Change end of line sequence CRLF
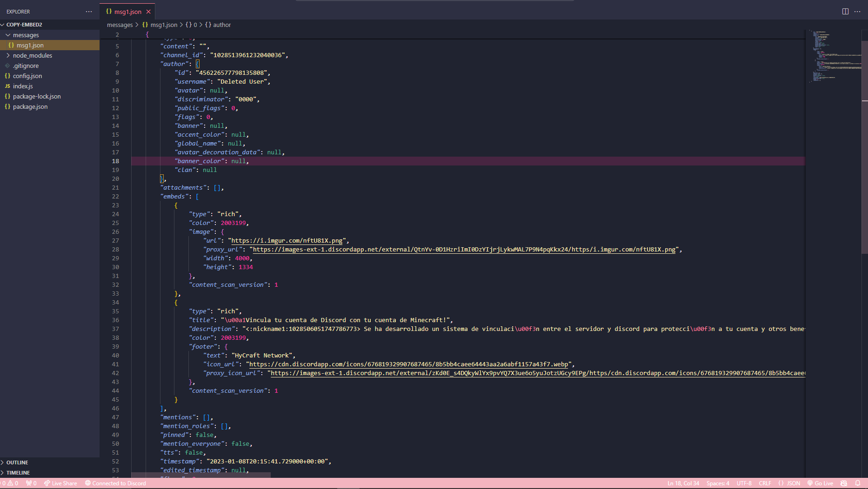The image size is (868, 489). (765, 483)
